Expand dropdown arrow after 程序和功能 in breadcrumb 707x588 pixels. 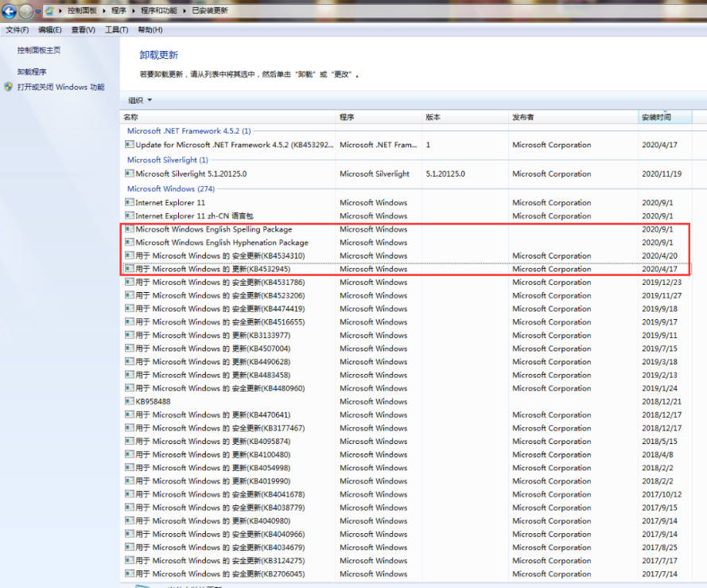(x=185, y=11)
